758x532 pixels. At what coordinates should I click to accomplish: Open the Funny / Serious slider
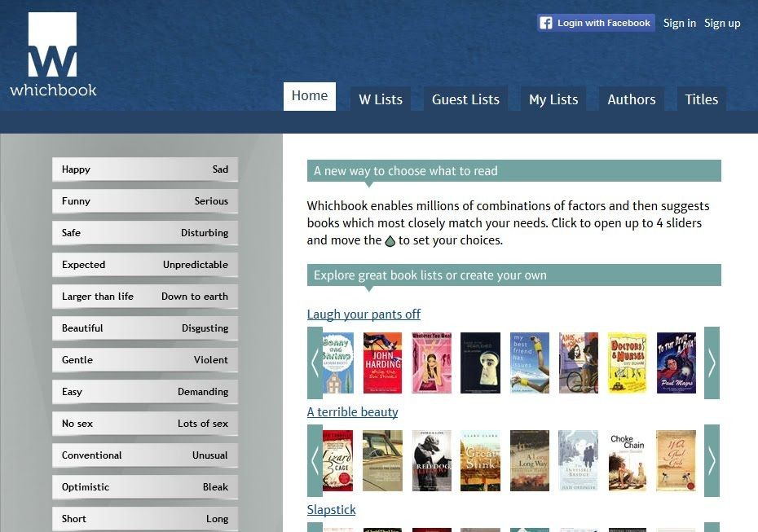coord(145,201)
